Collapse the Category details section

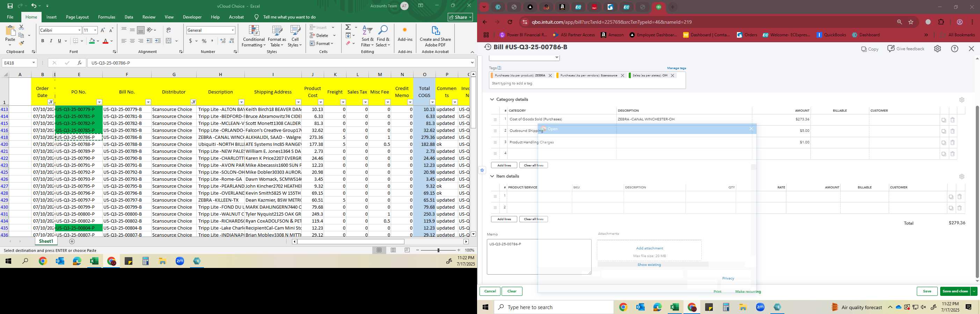coord(492,99)
